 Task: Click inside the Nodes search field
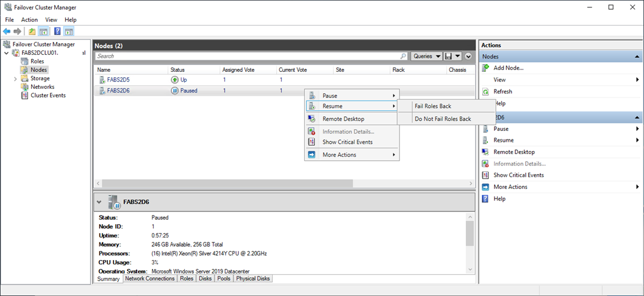(x=244, y=56)
